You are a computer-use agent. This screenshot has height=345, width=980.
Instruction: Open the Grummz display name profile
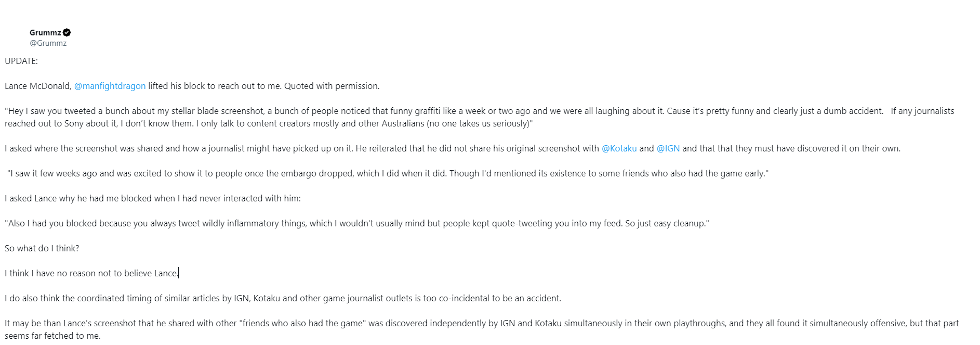[45, 32]
